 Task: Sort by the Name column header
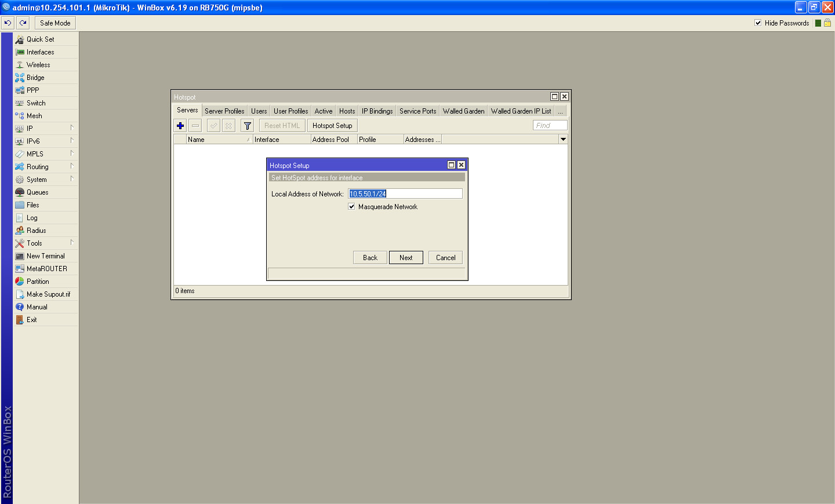[x=219, y=140]
